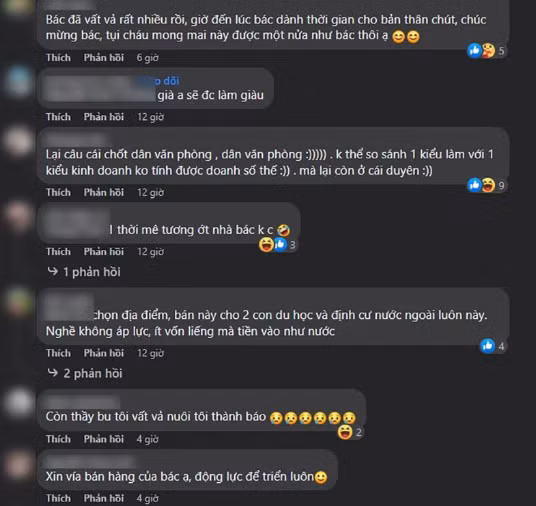Expand the '1 phản hồi' replies
This screenshot has width=536, height=506.
point(84,272)
